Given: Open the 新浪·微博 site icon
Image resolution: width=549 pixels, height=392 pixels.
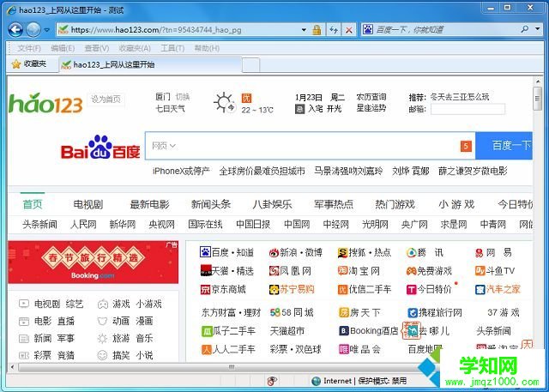Looking at the screenshot, I should click(274, 253).
